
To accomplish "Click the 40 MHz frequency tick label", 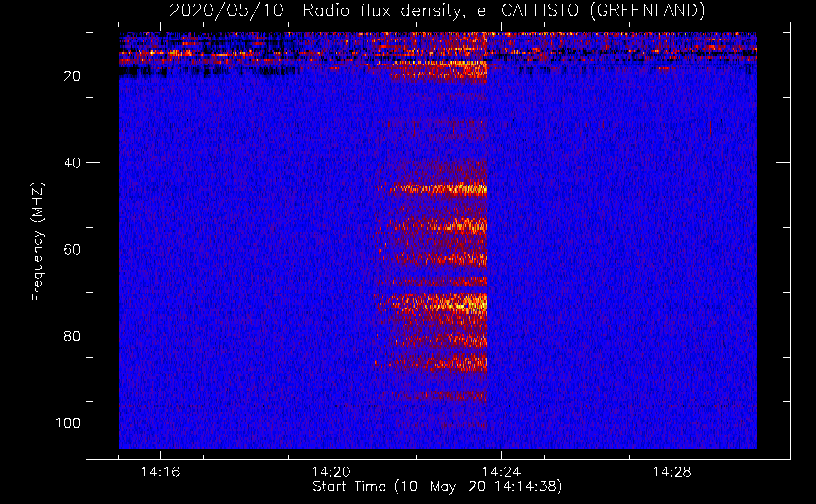I will (72, 163).
